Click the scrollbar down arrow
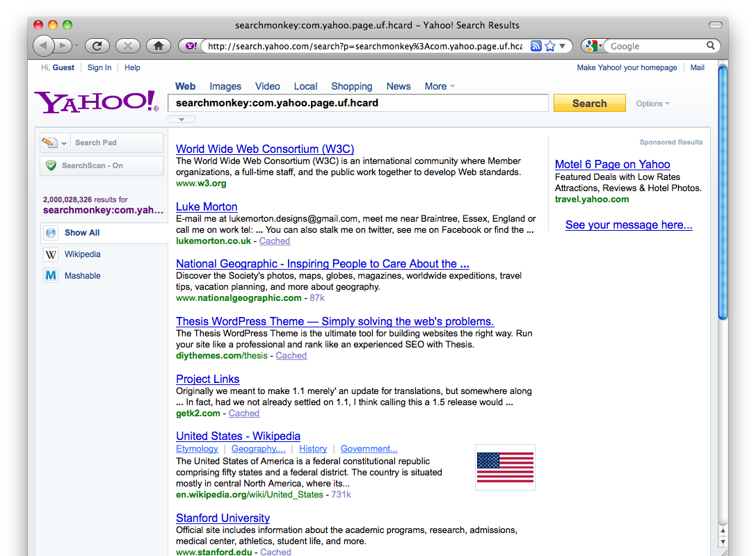Viewport: 756px width, 556px height. click(x=722, y=541)
